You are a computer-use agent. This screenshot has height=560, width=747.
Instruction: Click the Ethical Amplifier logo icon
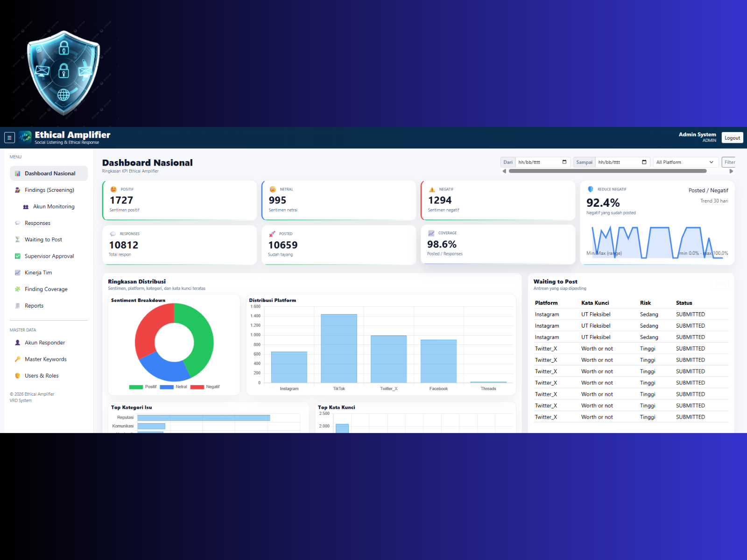click(25, 137)
